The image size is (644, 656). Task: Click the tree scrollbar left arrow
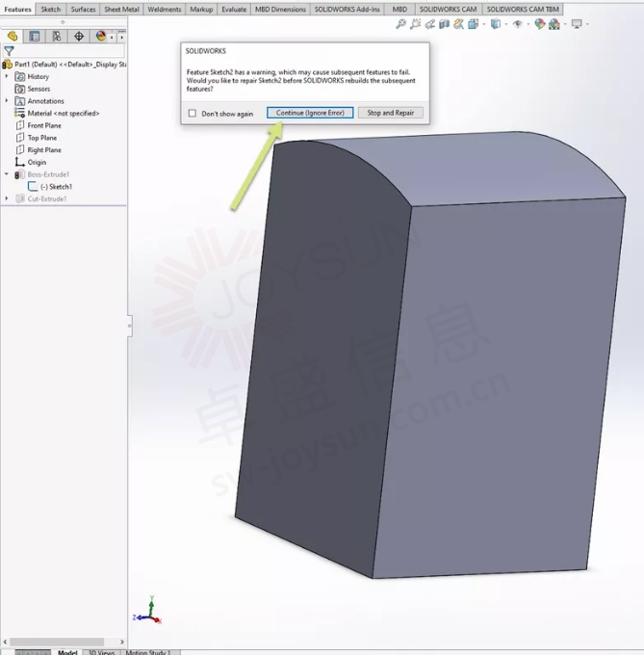coord(5,642)
